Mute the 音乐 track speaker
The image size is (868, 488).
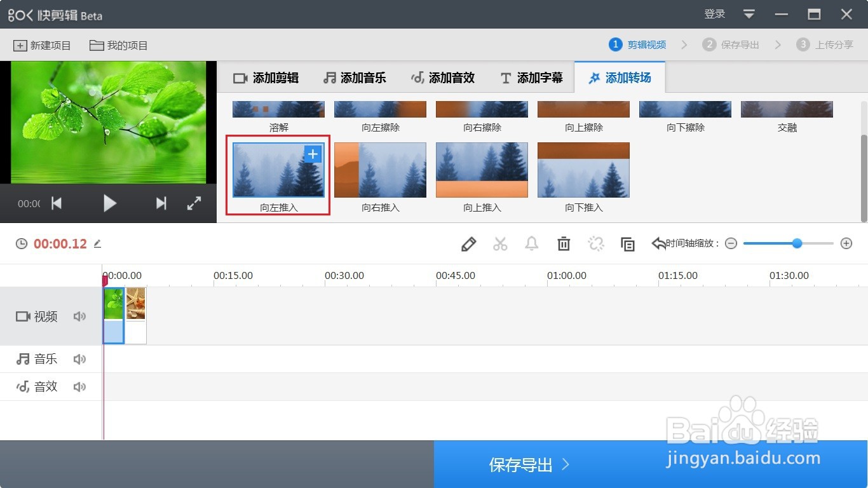[x=79, y=358]
